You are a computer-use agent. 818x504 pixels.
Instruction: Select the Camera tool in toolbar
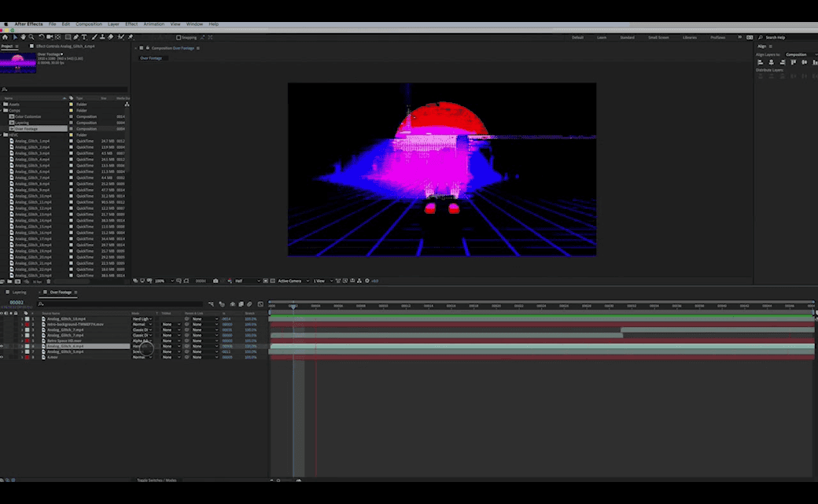tap(50, 37)
